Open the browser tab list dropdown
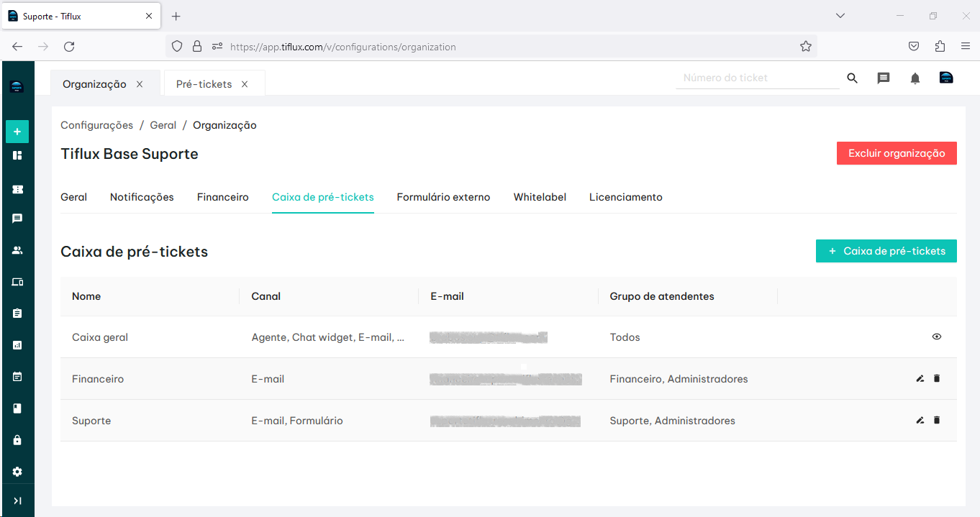Viewport: 980px width, 517px height. (840, 16)
